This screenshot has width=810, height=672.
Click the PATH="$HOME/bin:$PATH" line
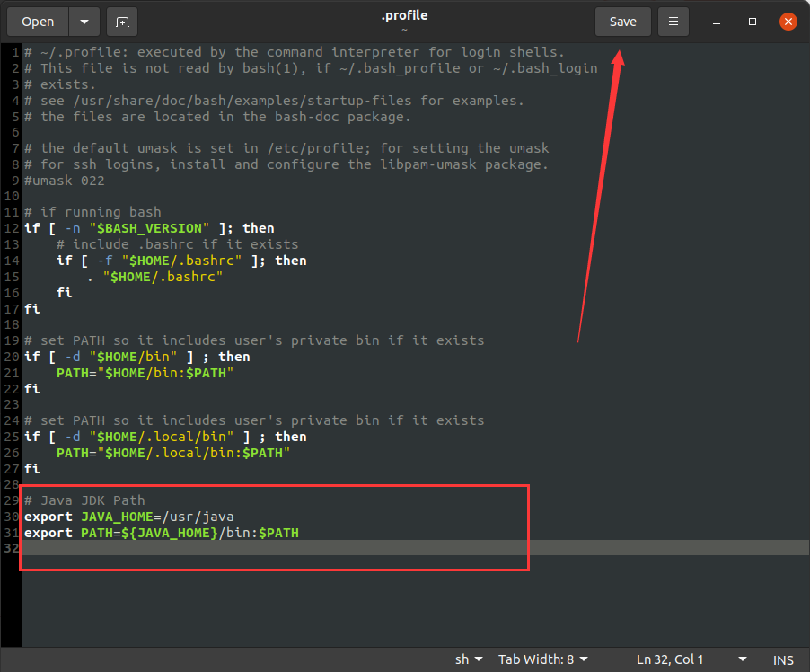click(145, 373)
